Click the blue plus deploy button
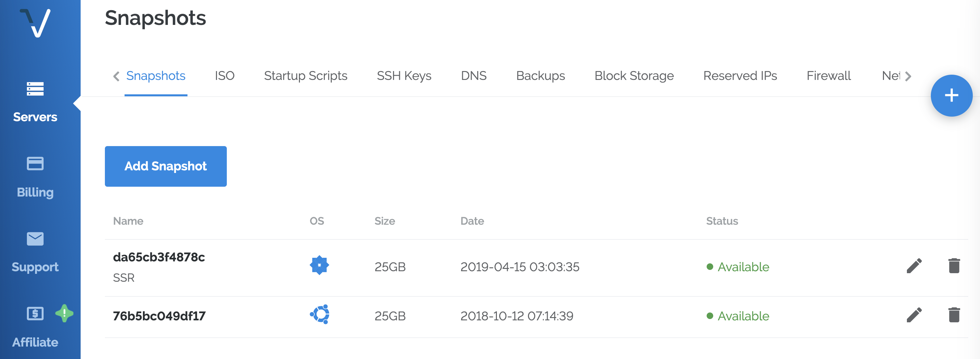 coord(951,95)
